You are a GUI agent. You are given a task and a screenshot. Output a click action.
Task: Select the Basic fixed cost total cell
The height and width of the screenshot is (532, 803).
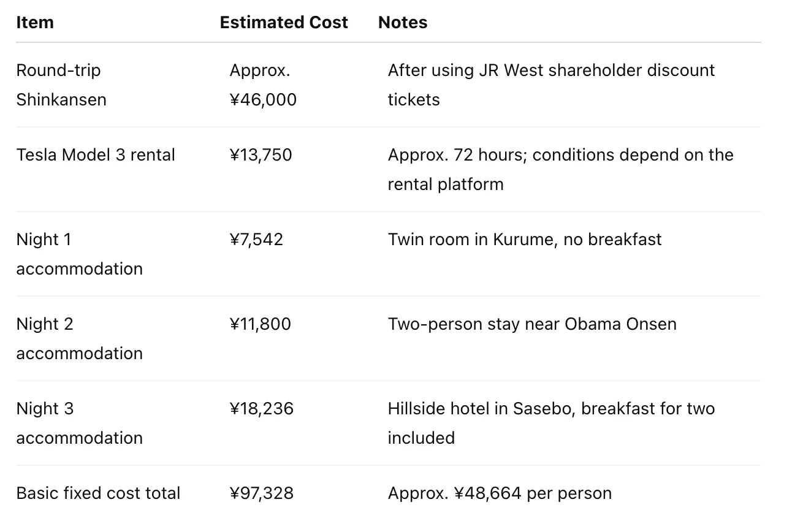point(98,493)
